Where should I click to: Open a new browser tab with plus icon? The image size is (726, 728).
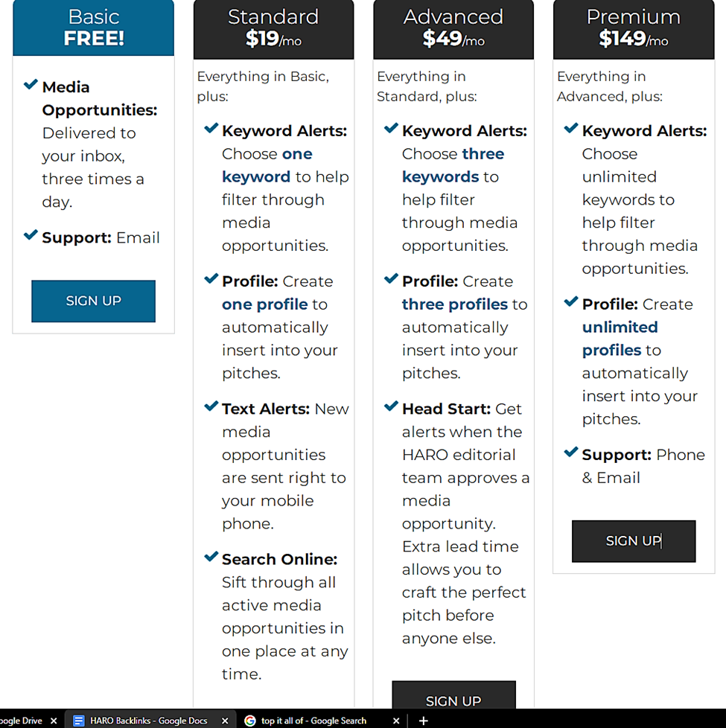pyautogui.click(x=423, y=721)
